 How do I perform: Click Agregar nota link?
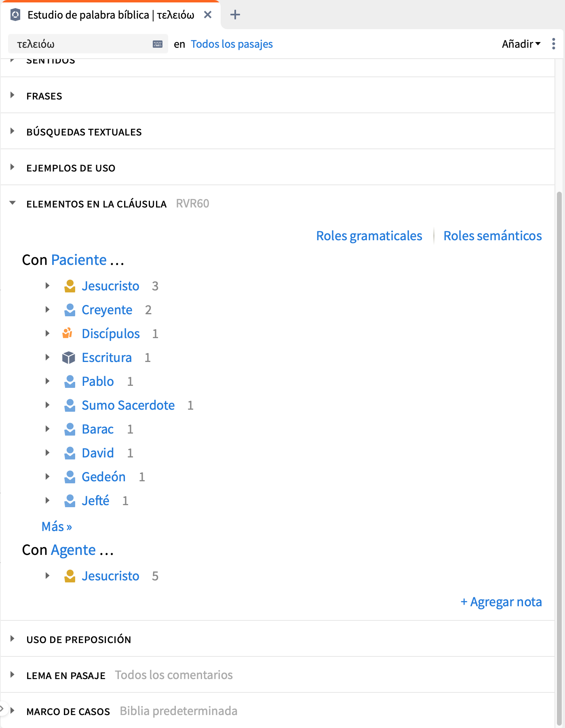click(501, 602)
